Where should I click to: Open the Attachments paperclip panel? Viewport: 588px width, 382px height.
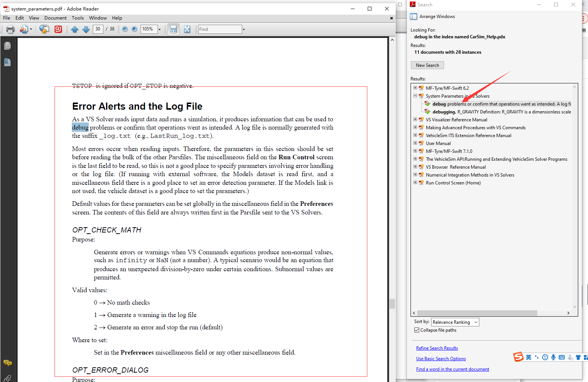(8, 378)
